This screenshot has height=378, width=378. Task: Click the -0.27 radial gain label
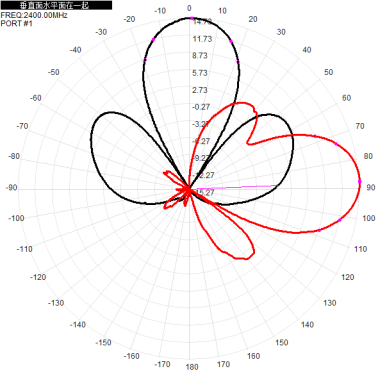(201, 107)
